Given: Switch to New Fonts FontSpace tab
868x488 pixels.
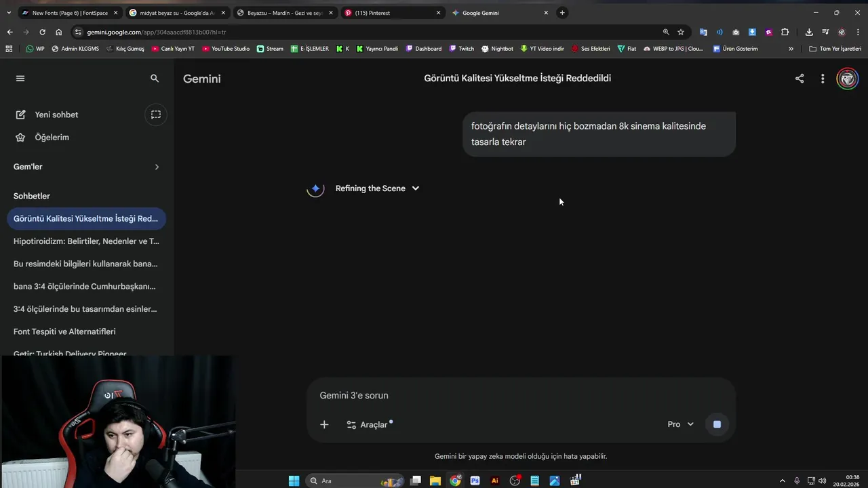Looking at the screenshot, I should pyautogui.click(x=69, y=13).
